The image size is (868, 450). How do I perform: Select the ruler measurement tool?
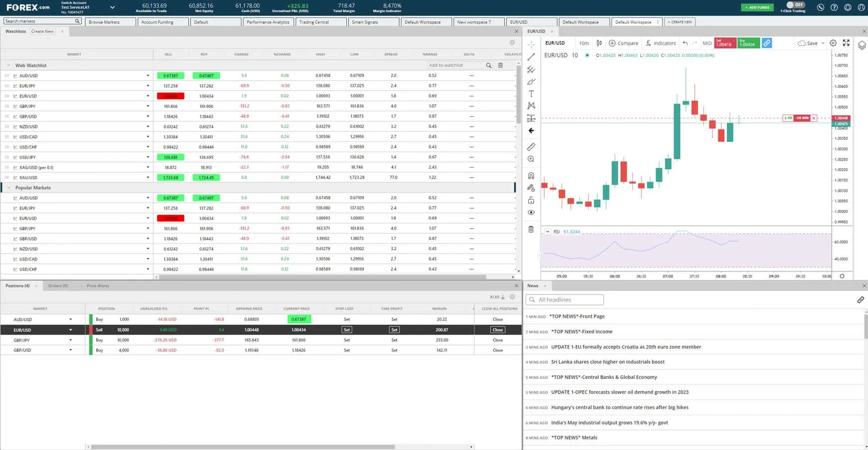pyautogui.click(x=531, y=147)
